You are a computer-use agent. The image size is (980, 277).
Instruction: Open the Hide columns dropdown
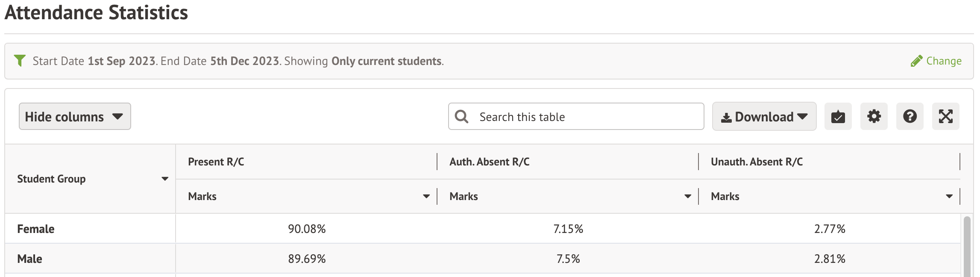click(x=75, y=116)
